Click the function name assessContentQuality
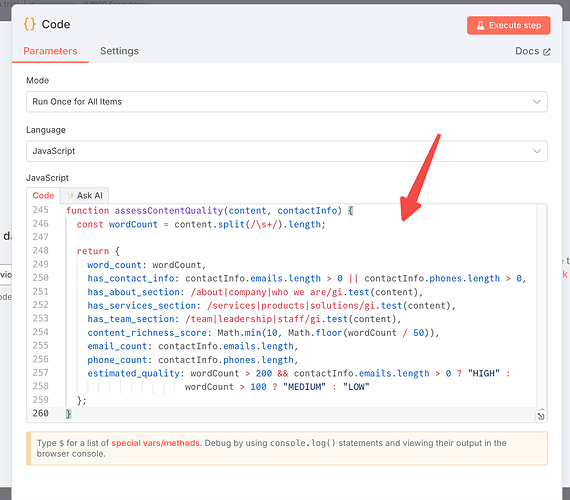 coord(169,211)
